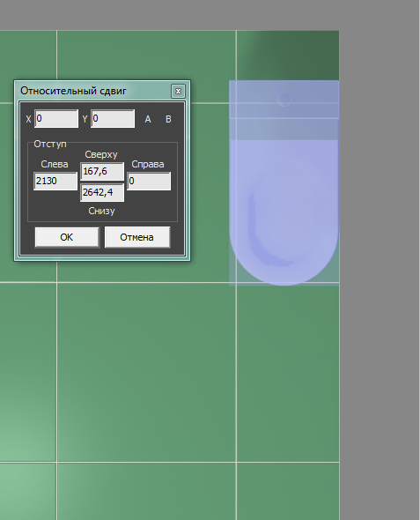Screen dimensions: 420x520
Task: Click the X offset input field
Action: point(56,119)
